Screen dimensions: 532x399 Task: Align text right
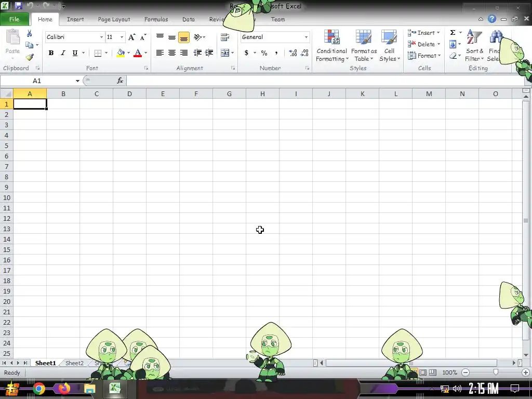click(x=183, y=52)
